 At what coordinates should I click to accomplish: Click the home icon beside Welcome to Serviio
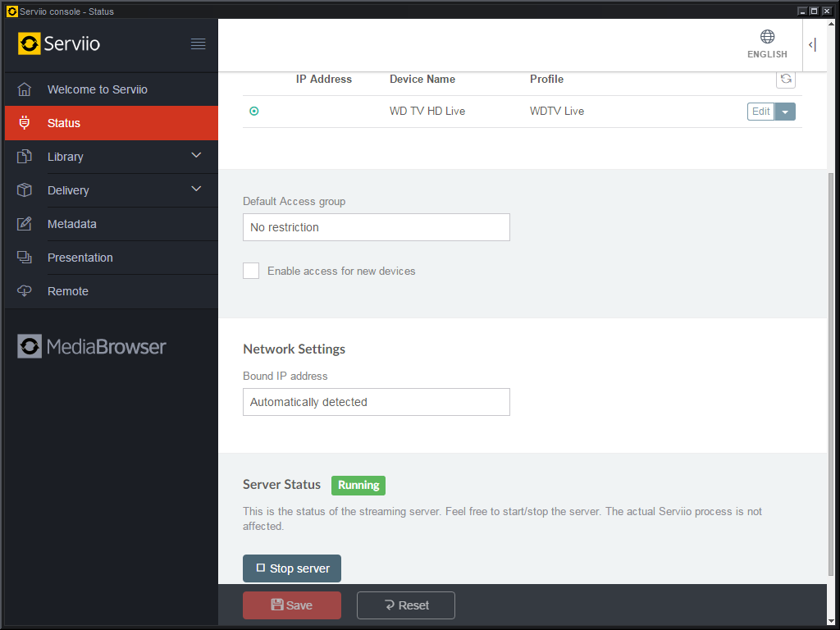25,89
